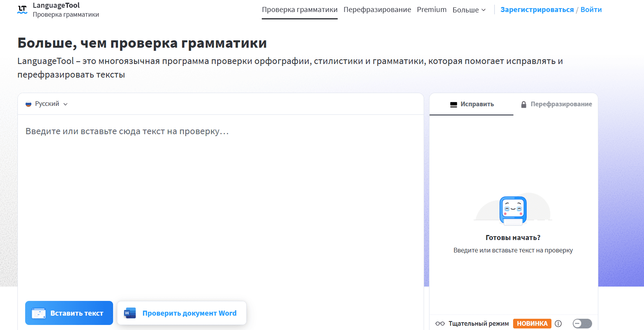
Task: Open the info icon next to НОВИНКА
Action: pos(558,323)
